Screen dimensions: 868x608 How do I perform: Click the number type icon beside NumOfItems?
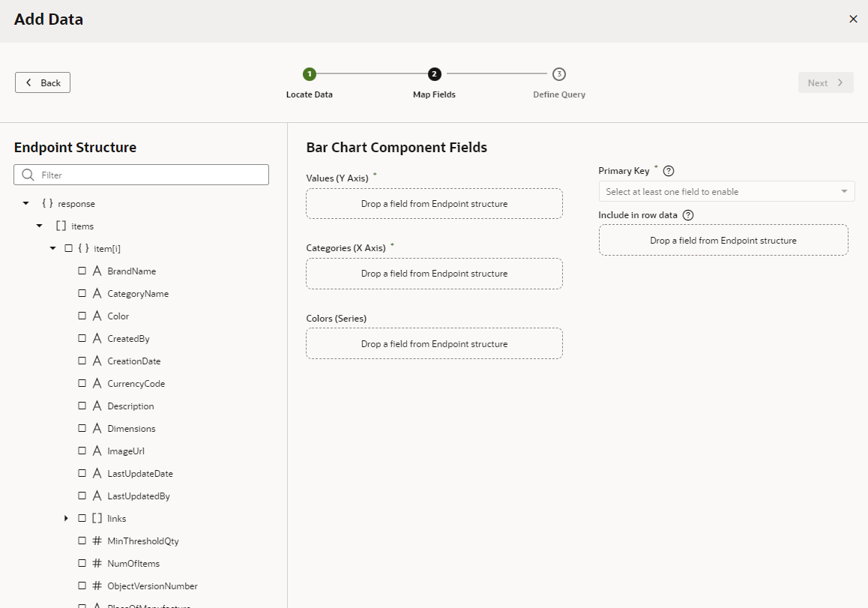coord(97,564)
